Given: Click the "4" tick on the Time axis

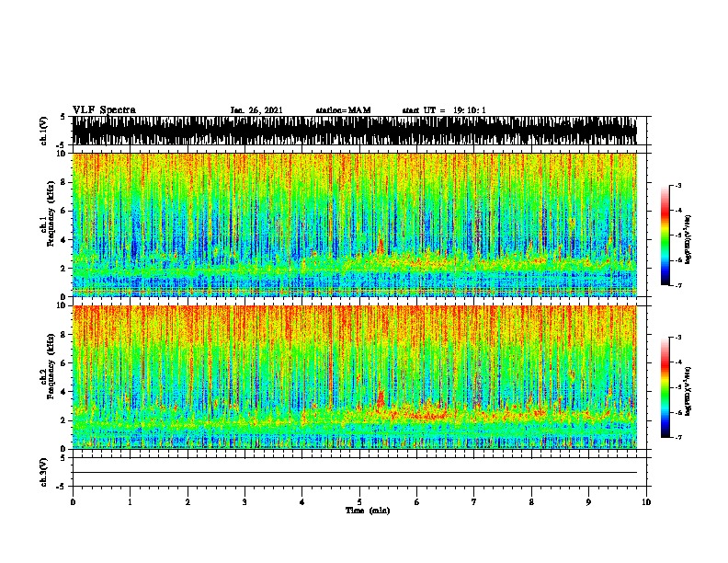Looking at the screenshot, I should coord(302,502).
